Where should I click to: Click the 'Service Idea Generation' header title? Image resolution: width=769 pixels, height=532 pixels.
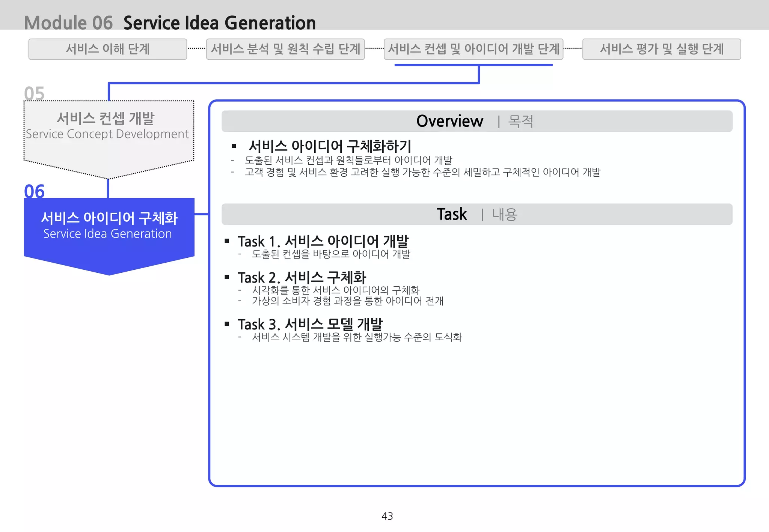tap(220, 23)
